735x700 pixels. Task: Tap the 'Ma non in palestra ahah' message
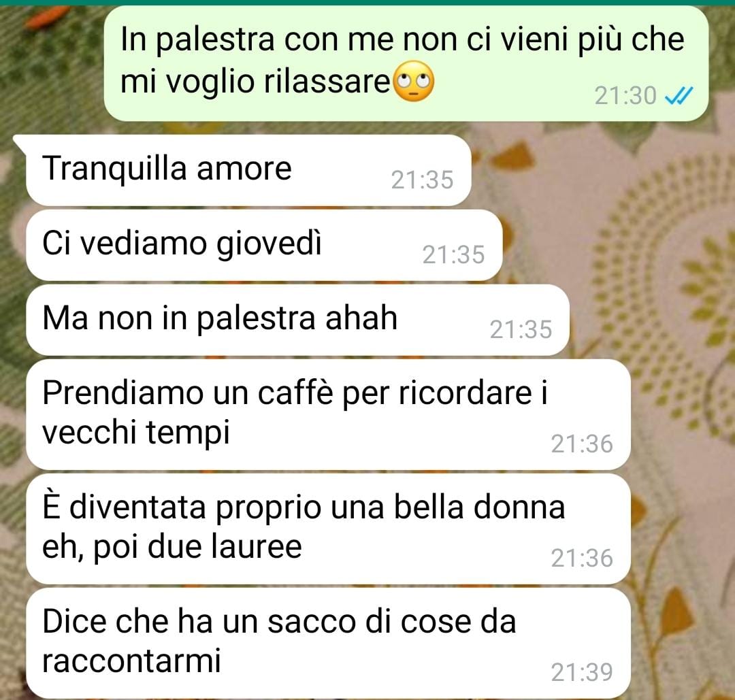click(298, 320)
